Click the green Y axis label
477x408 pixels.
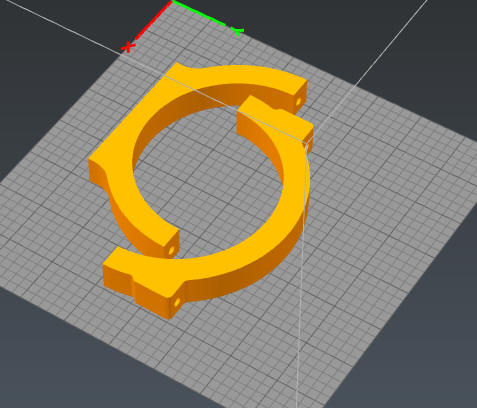238,31
